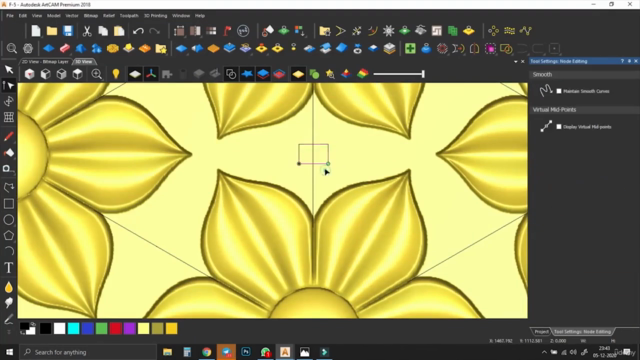The width and height of the screenshot is (640, 360).
Task: Open Photoshop from the taskbar
Action: (246, 352)
